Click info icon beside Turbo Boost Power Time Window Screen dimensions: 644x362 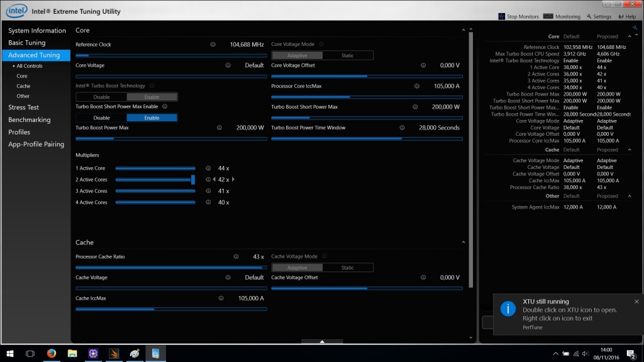tap(402, 128)
